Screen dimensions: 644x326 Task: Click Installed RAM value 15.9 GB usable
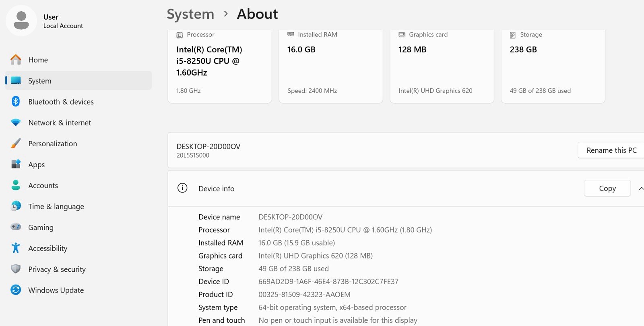point(297,242)
